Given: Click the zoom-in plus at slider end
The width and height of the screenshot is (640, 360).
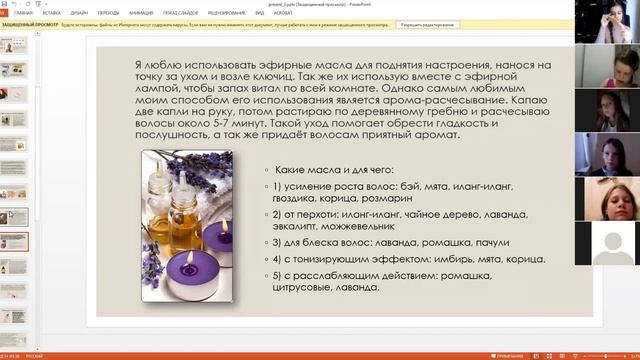Looking at the screenshot, I should click(626, 356).
